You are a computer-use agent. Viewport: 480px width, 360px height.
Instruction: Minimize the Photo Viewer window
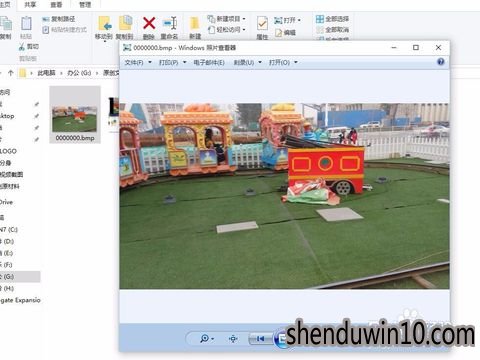coord(394,48)
